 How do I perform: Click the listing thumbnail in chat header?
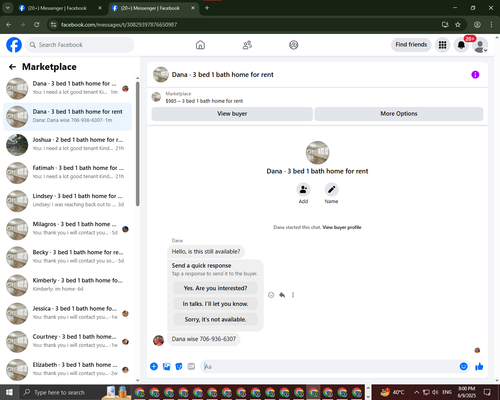[x=161, y=75]
